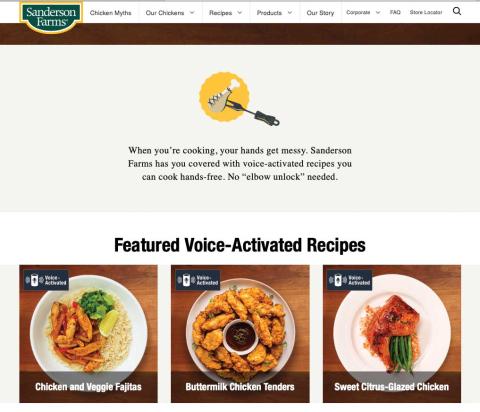Open the Our Story menu item

[x=320, y=13]
